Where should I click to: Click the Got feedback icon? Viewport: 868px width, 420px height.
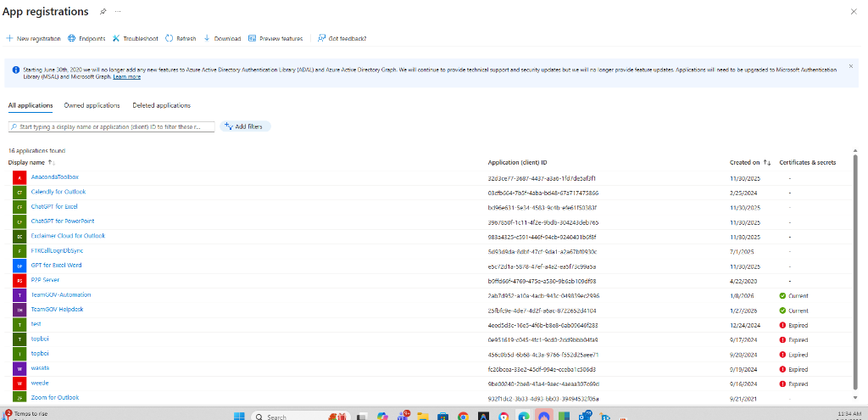pos(321,38)
